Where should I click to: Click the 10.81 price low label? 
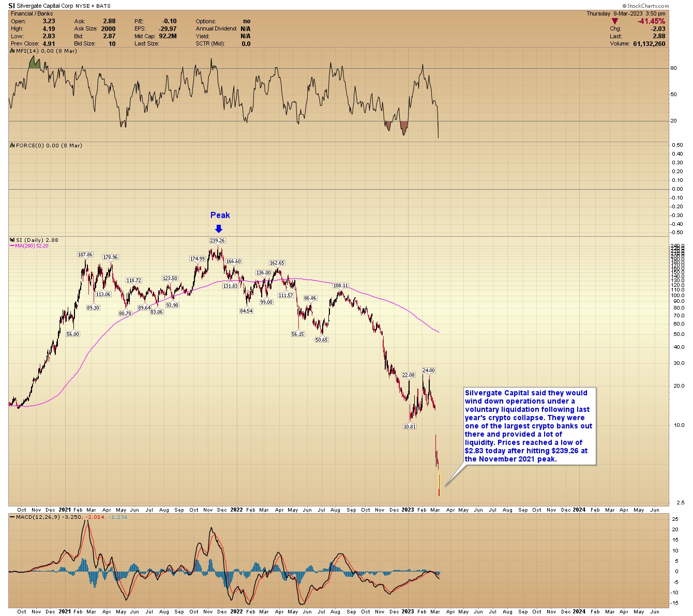pos(410,426)
